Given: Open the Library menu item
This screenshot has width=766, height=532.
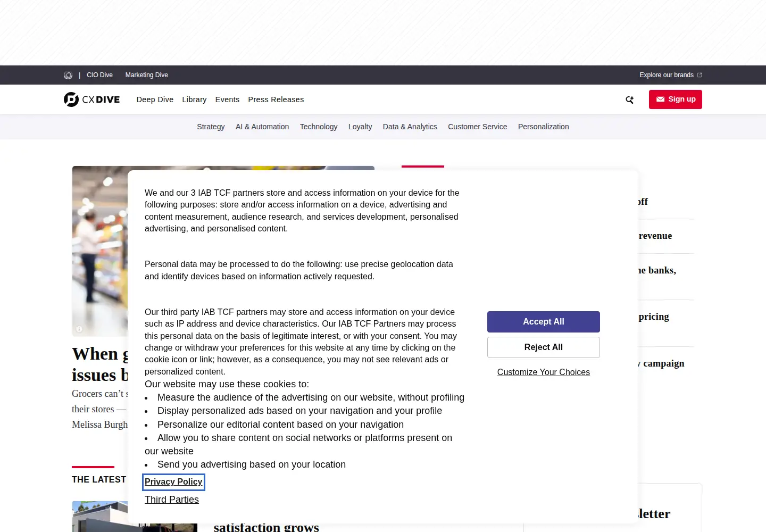Looking at the screenshot, I should pos(194,99).
